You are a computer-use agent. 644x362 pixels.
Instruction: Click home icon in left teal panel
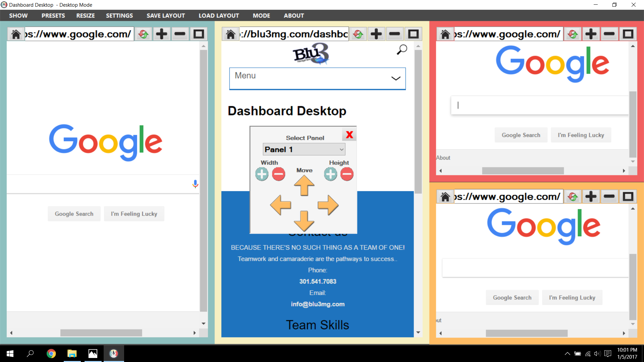point(16,34)
